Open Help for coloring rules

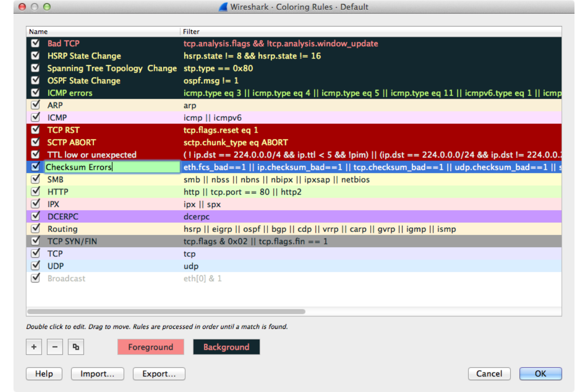tap(44, 374)
